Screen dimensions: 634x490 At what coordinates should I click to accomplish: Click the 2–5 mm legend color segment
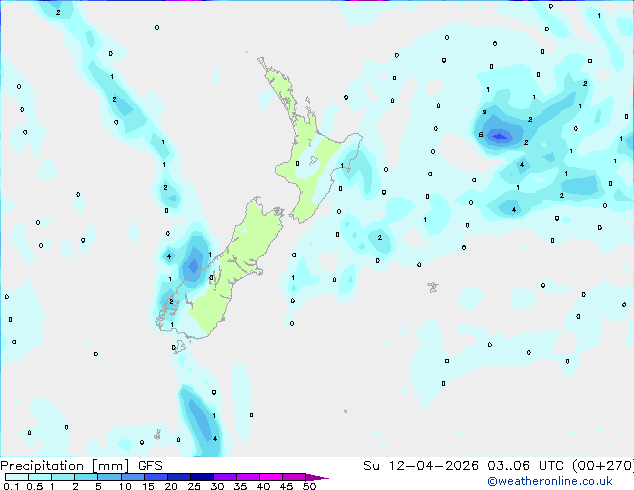86,477
